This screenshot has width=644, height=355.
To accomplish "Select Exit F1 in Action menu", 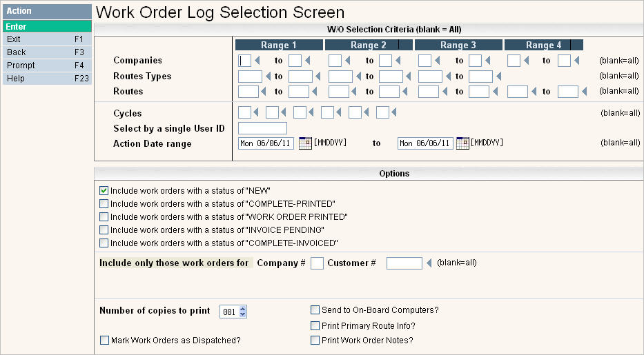I will [47, 39].
